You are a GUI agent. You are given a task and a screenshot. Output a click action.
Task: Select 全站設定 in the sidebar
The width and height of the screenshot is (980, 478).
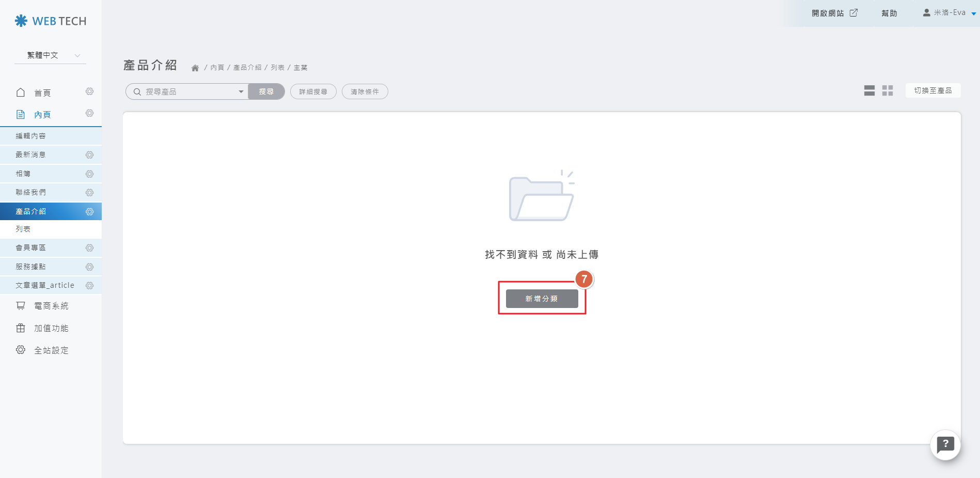coord(51,350)
